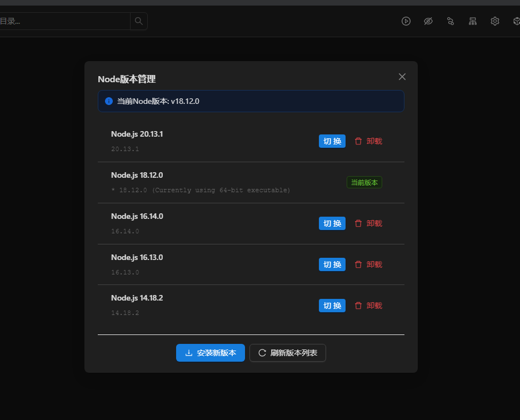Uninstall Node.js 16.14.0 via 卸载

[369, 223]
